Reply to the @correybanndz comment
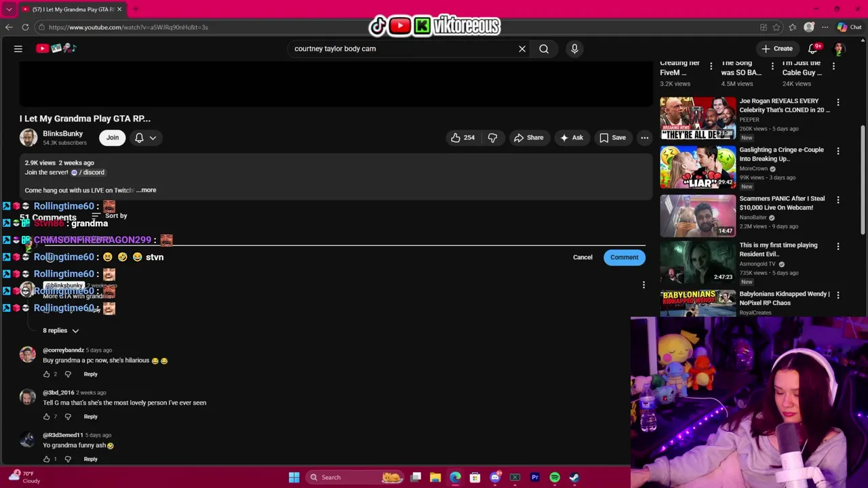868x488 pixels. point(90,374)
